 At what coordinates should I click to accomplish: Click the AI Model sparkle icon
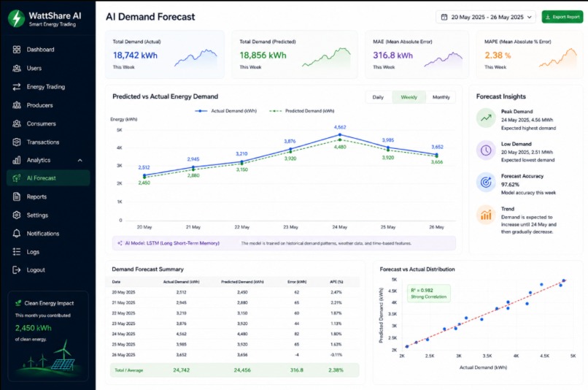coord(120,243)
